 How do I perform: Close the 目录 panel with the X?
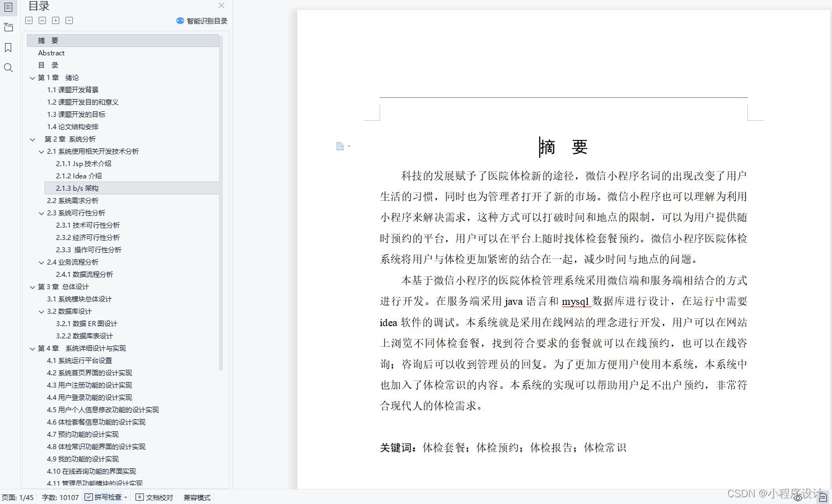221,5
